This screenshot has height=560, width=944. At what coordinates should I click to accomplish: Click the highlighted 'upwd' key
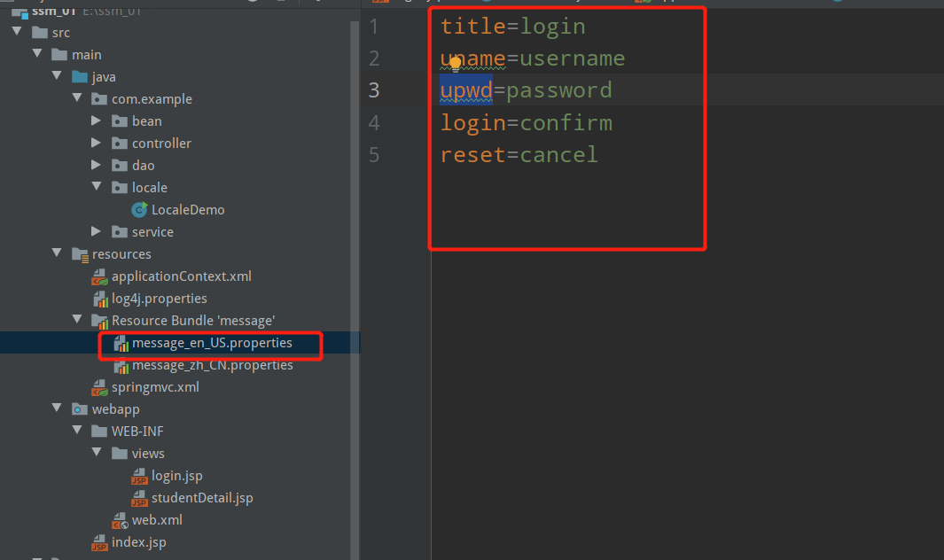tap(466, 90)
